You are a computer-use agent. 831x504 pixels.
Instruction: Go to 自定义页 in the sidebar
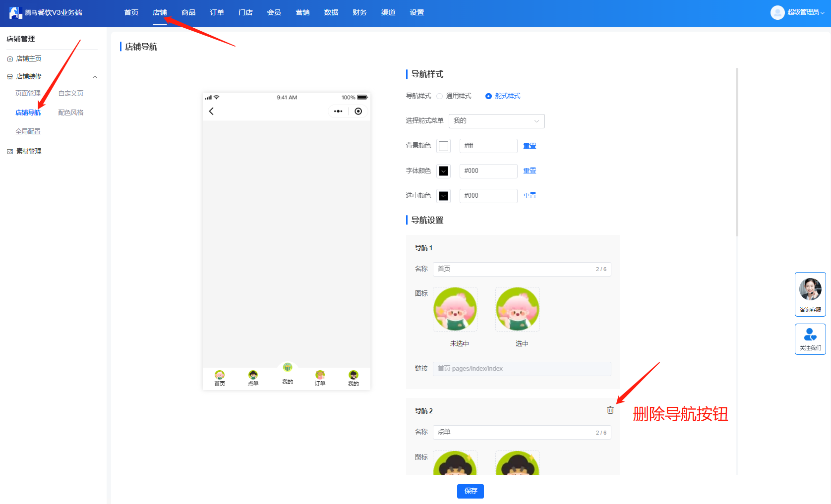(x=71, y=93)
